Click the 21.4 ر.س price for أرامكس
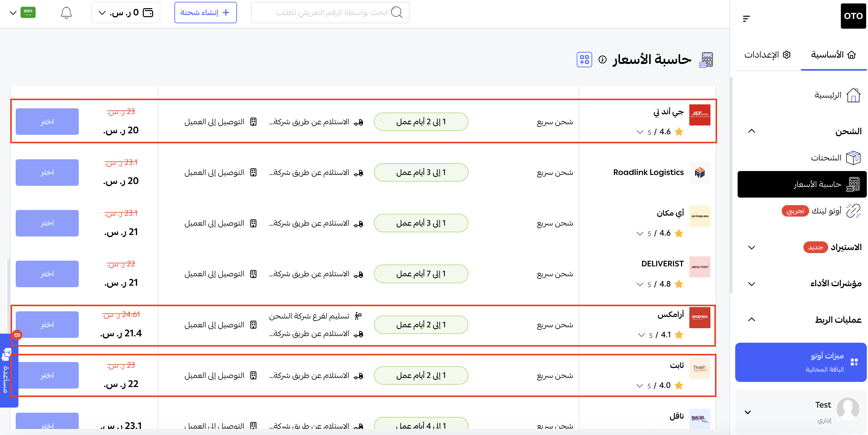Image resolution: width=868 pixels, height=435 pixels. coord(121,333)
